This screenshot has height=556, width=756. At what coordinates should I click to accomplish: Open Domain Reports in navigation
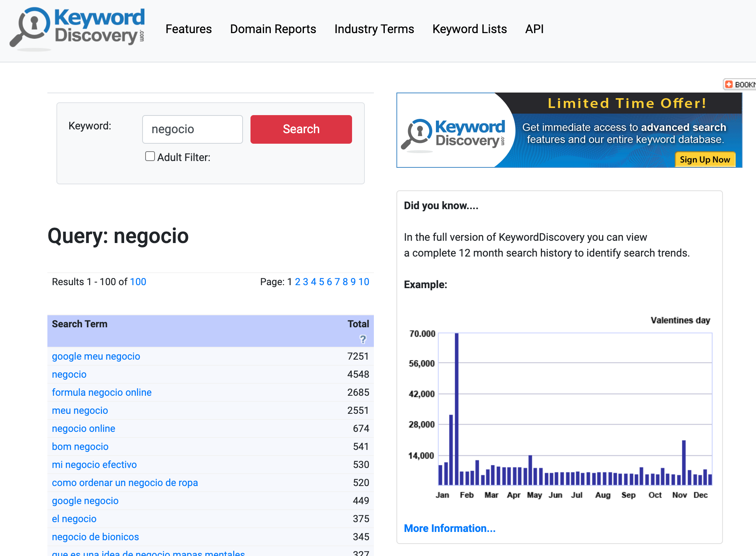tap(273, 29)
